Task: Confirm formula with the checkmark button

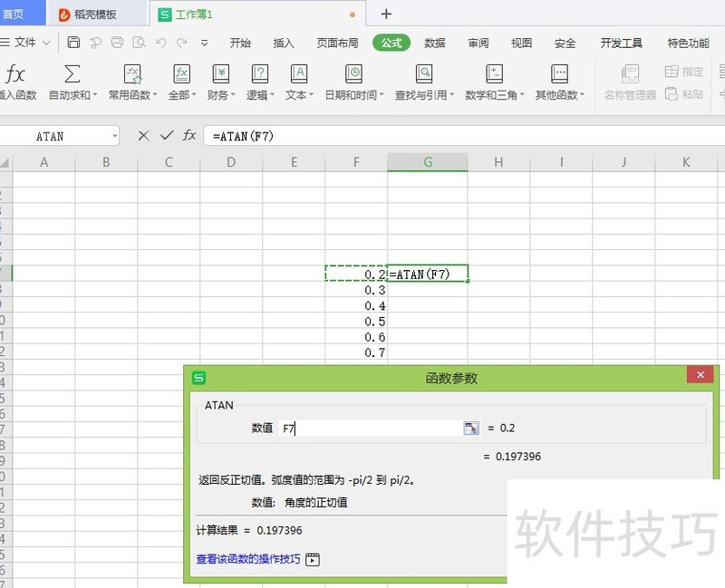Action: [166, 136]
